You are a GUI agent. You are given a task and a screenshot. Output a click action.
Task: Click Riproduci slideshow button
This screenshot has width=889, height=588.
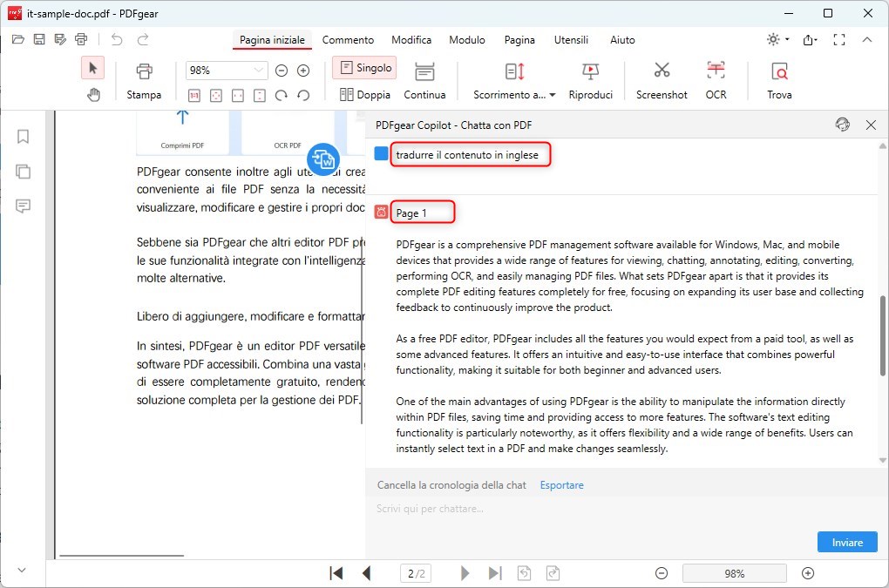pyautogui.click(x=591, y=81)
